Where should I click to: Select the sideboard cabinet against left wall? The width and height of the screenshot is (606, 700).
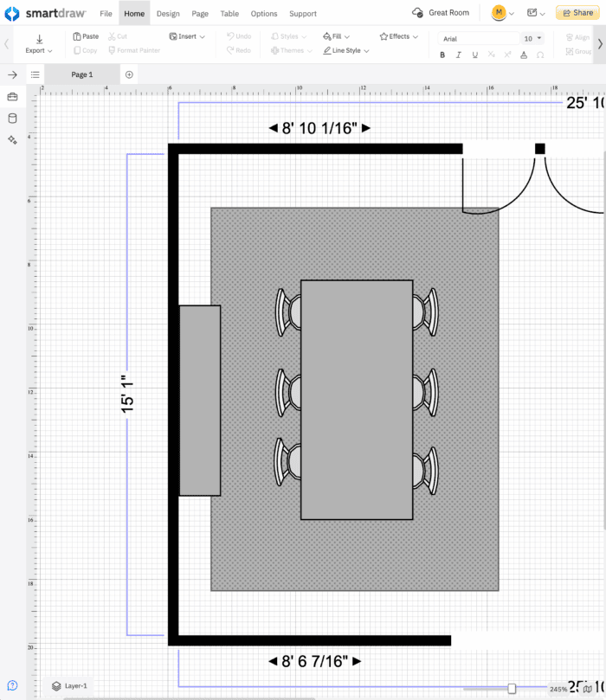pyautogui.click(x=200, y=401)
